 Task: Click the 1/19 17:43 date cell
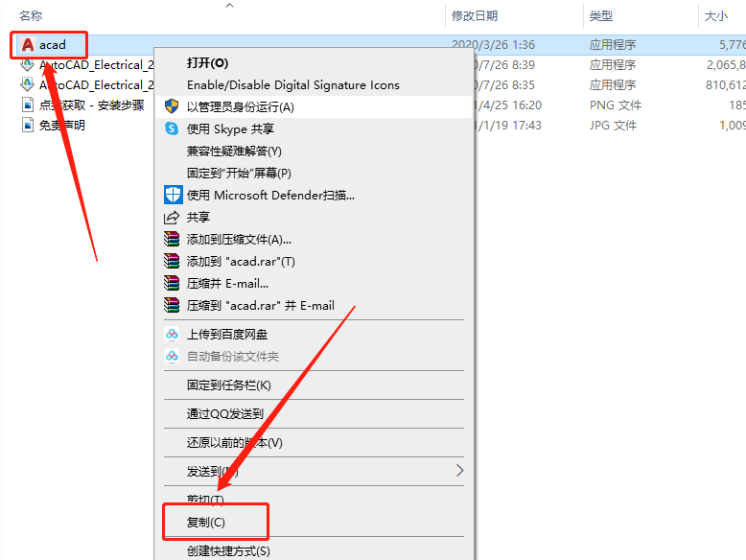tap(508, 125)
